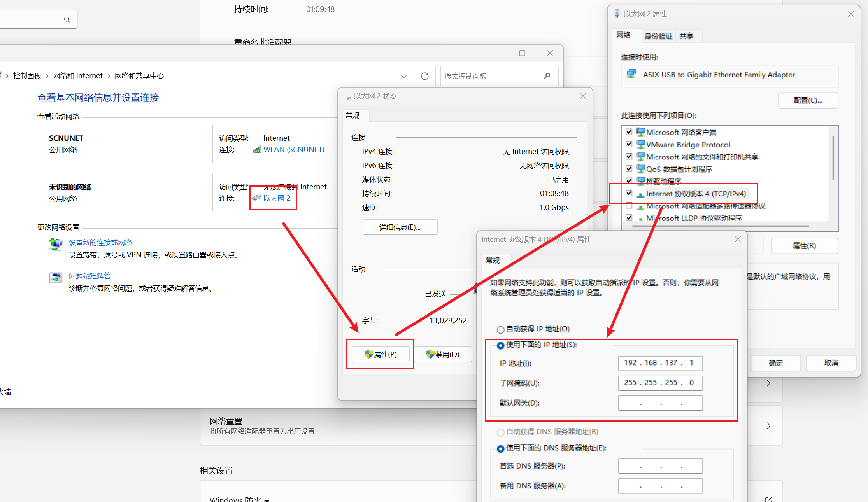Expand the chevron after 网络和 Internet breadcrumb

109,76
